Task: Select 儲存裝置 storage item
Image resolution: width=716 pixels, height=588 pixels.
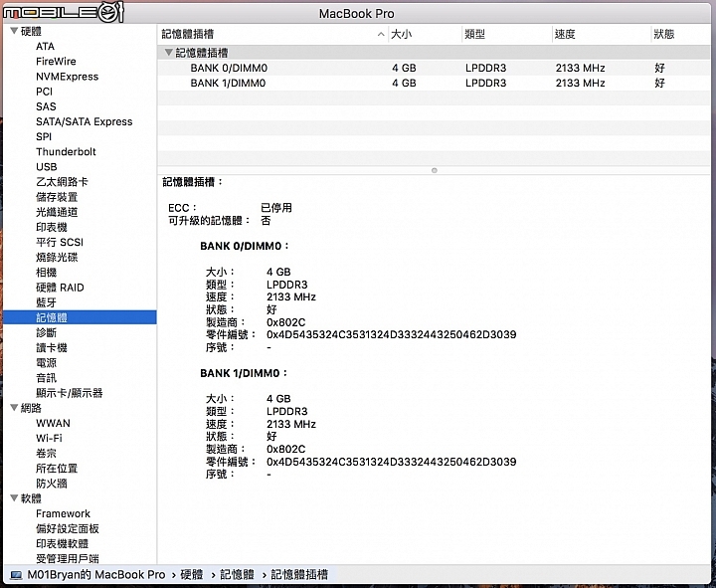Action: pyautogui.click(x=57, y=197)
